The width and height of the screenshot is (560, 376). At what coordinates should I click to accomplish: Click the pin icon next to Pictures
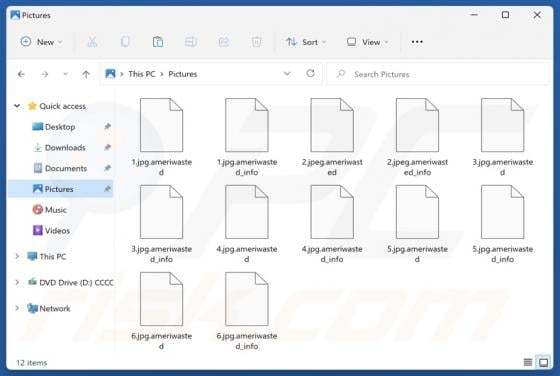tap(107, 189)
